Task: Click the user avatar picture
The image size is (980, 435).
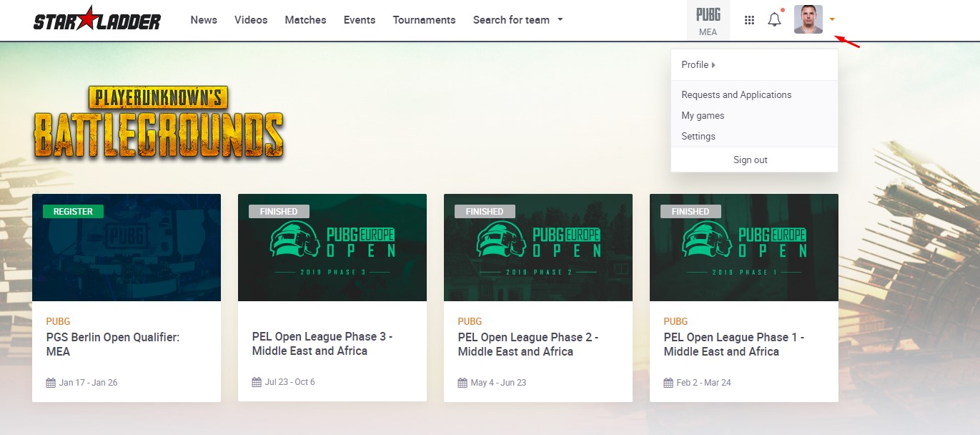Action: (808, 19)
